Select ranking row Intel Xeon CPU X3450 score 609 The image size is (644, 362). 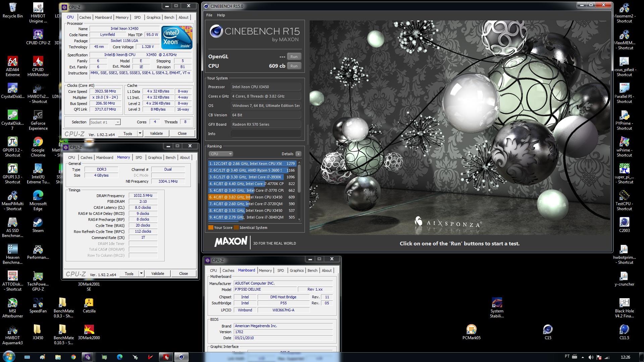pos(252,197)
